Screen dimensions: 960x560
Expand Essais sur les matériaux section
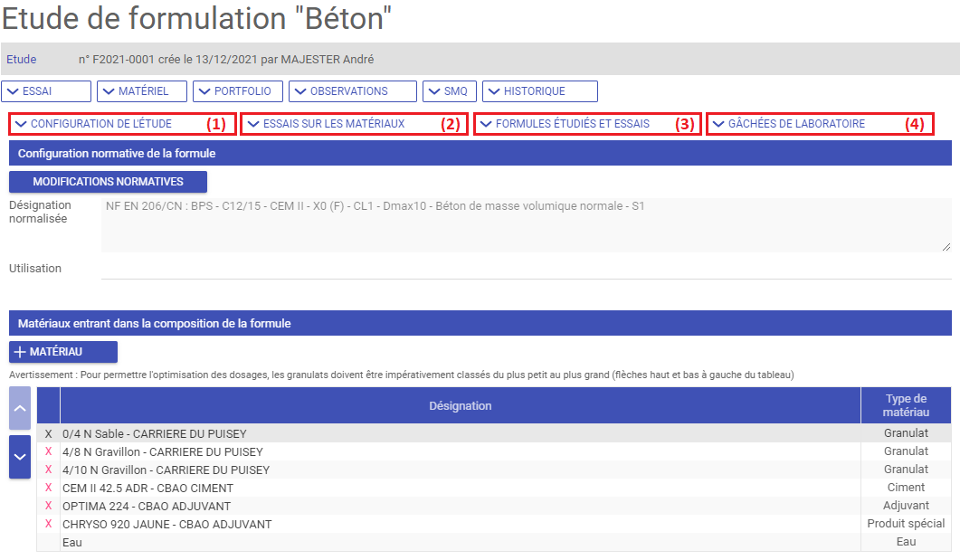(355, 124)
